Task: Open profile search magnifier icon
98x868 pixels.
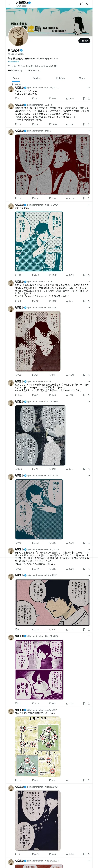Action: pyautogui.click(x=88, y=4)
